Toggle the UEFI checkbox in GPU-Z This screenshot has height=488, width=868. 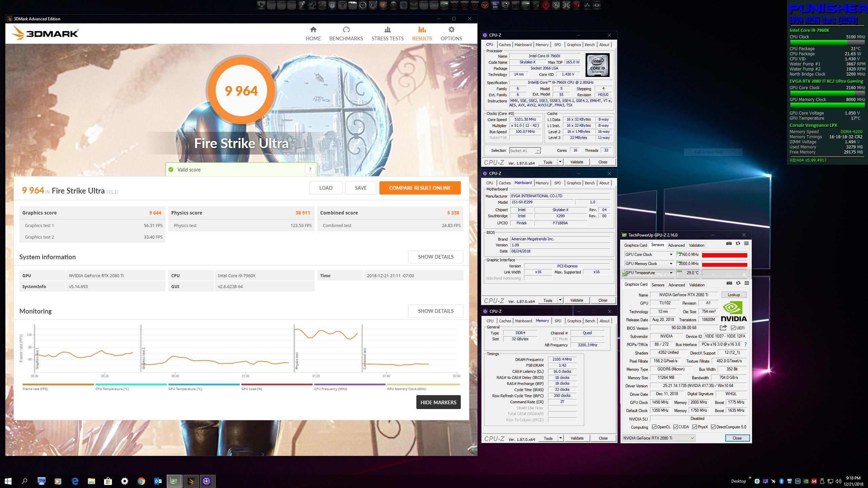coord(733,328)
